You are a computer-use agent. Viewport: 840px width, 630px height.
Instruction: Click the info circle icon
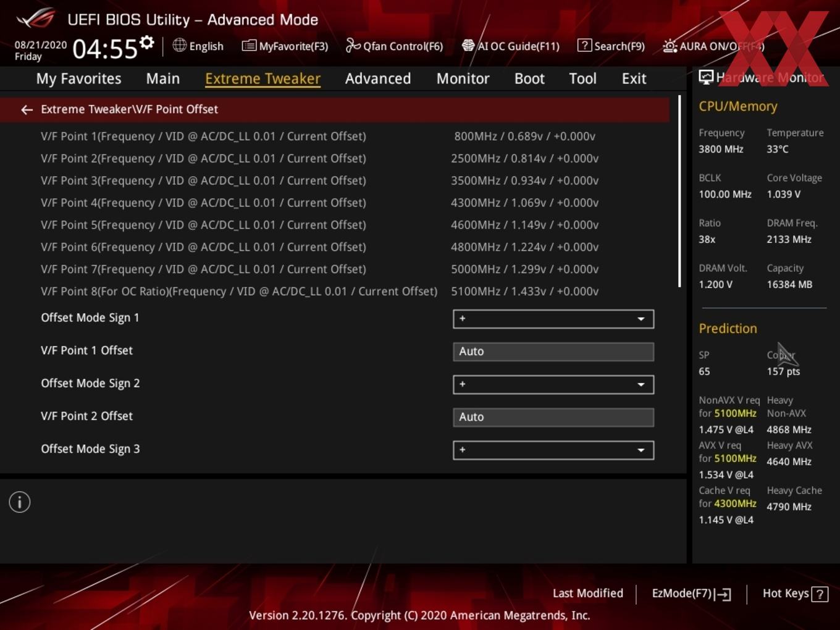point(20,502)
